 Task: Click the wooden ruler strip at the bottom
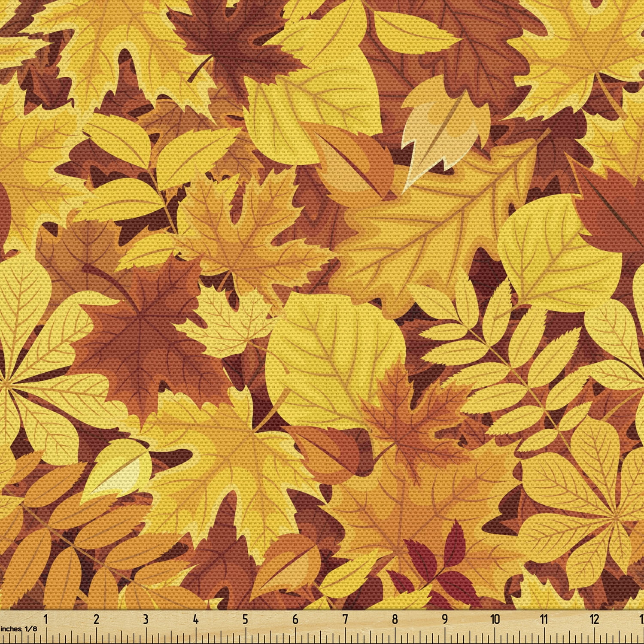coord(322,623)
